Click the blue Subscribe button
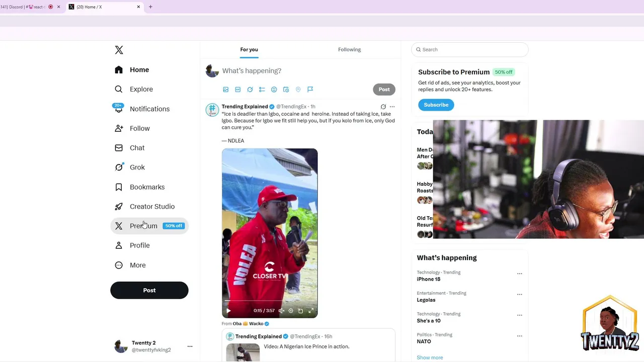 point(436,105)
